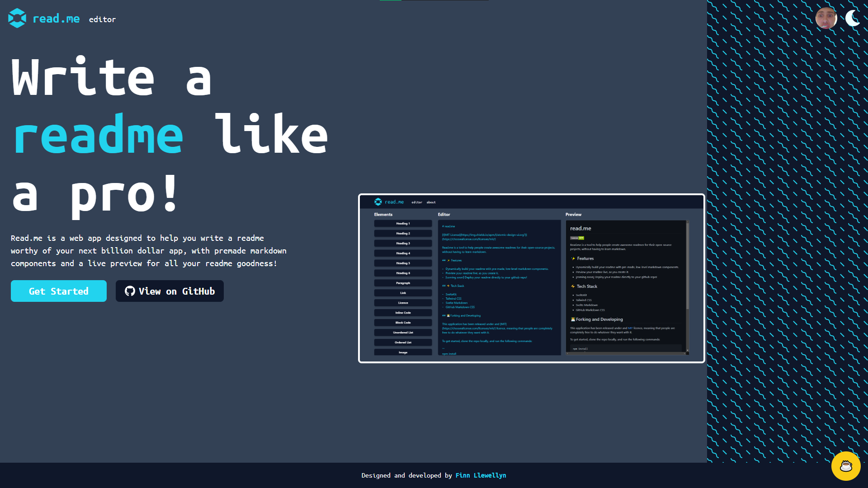The width and height of the screenshot is (868, 488).
Task: Click Heading 1 element in screenshot
Action: (x=403, y=224)
